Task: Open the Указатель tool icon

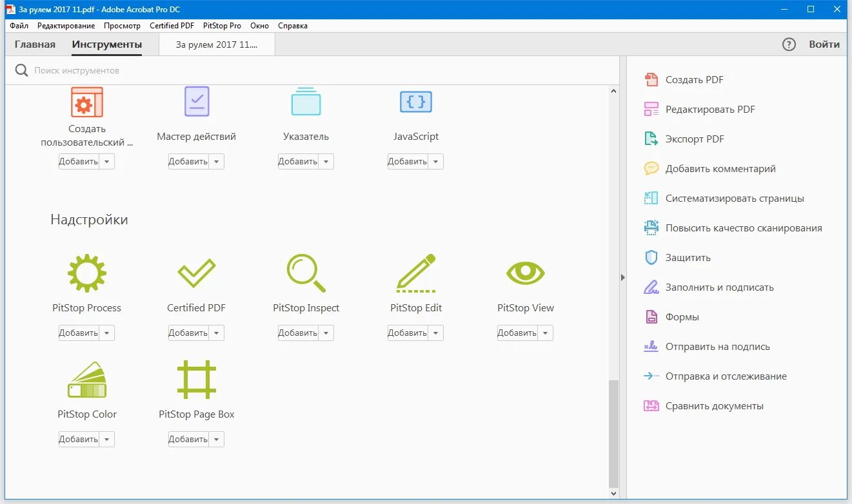Action: pyautogui.click(x=306, y=101)
